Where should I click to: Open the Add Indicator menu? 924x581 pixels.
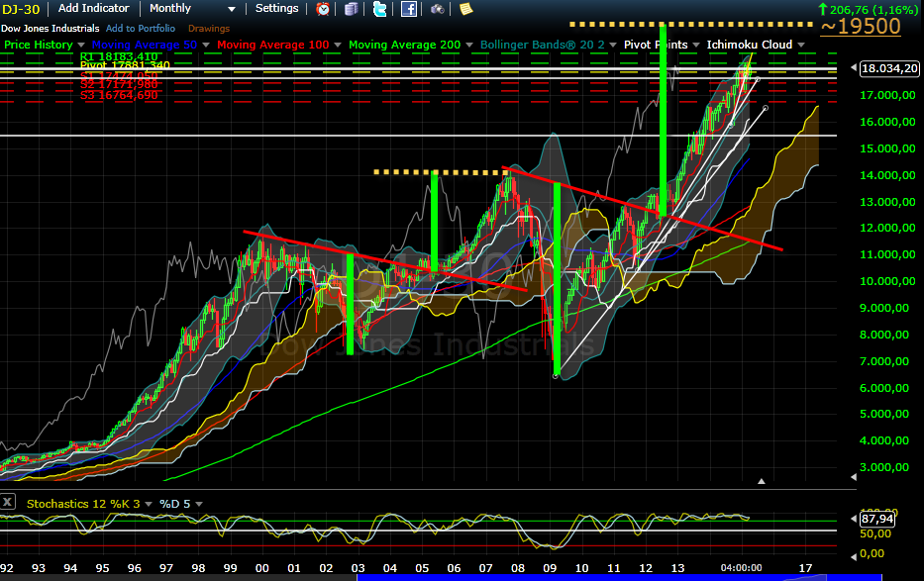pyautogui.click(x=94, y=8)
